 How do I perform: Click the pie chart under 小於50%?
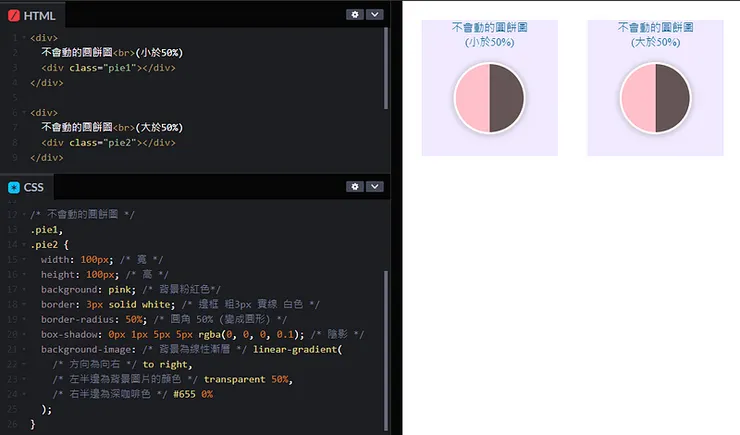tap(489, 98)
